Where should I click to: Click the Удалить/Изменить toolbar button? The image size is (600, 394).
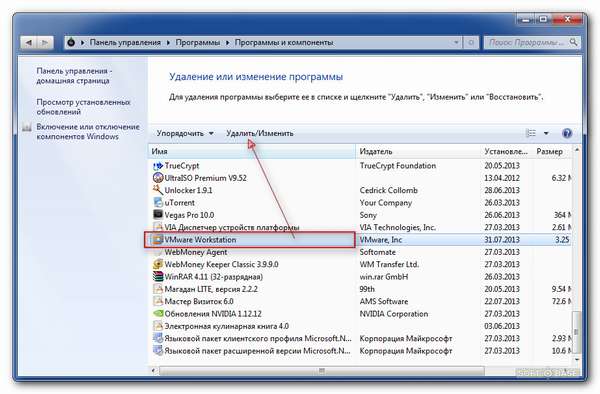point(260,133)
